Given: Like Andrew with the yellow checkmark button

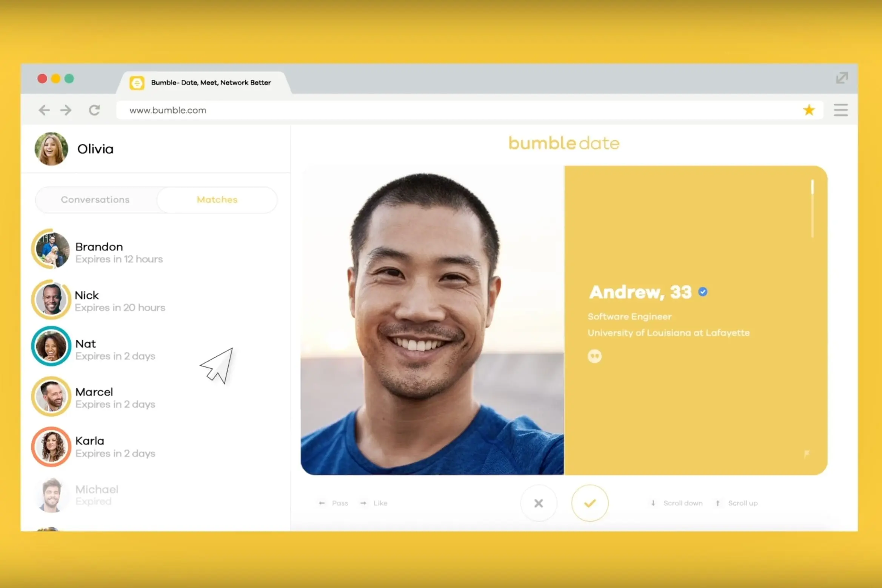Looking at the screenshot, I should (x=590, y=503).
